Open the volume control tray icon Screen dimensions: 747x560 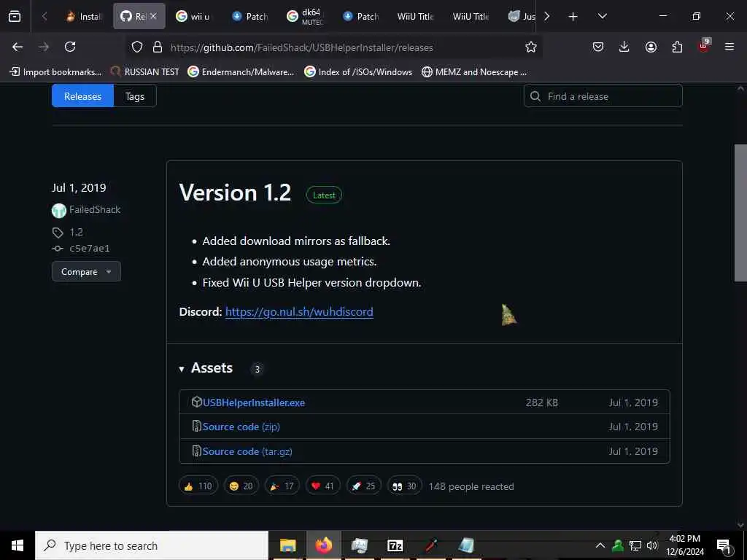pyautogui.click(x=652, y=545)
